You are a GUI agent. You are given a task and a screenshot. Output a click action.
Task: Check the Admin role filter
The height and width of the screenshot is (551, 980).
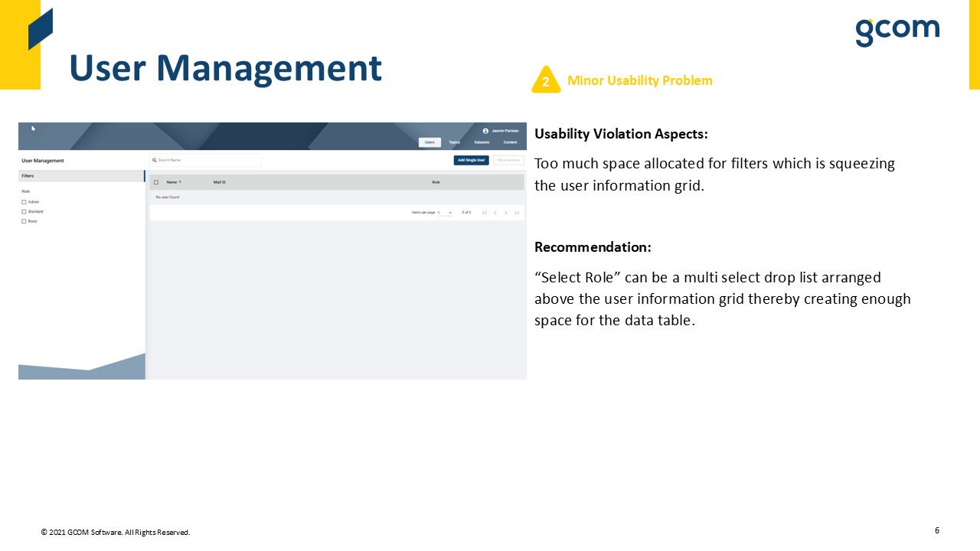pos(24,202)
